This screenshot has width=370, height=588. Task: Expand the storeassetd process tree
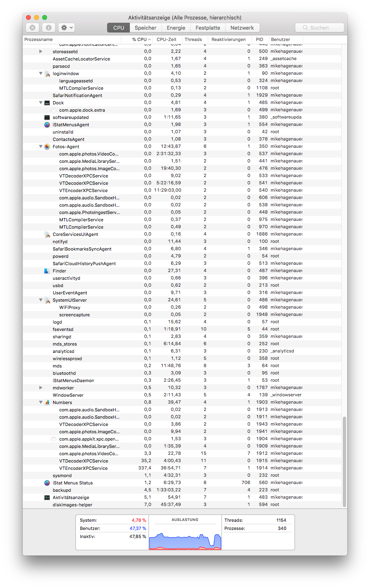click(41, 52)
